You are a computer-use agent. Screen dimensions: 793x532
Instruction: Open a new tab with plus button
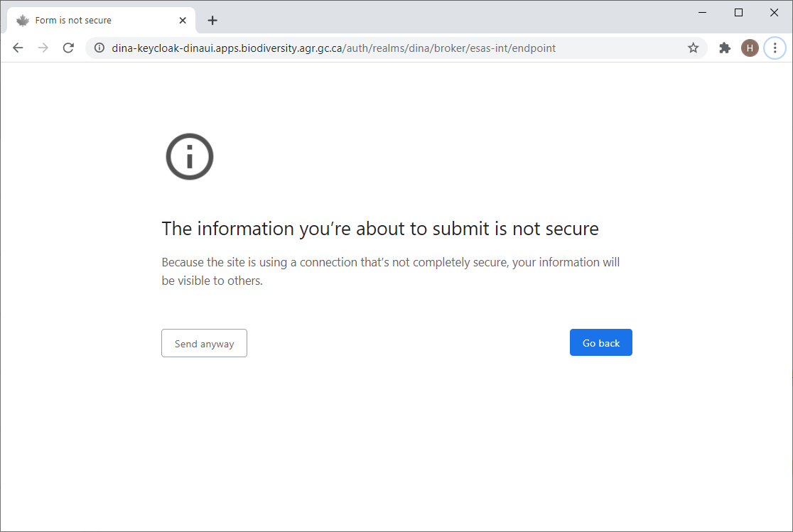pos(212,20)
